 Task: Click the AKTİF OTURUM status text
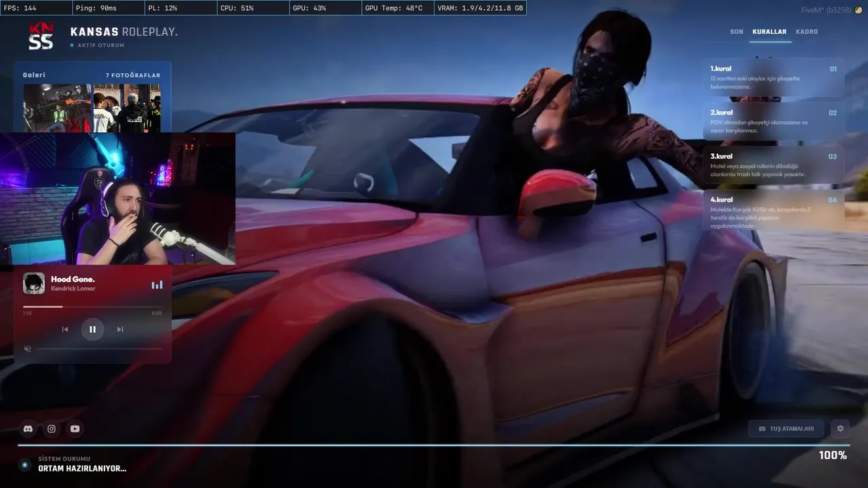pyautogui.click(x=101, y=45)
